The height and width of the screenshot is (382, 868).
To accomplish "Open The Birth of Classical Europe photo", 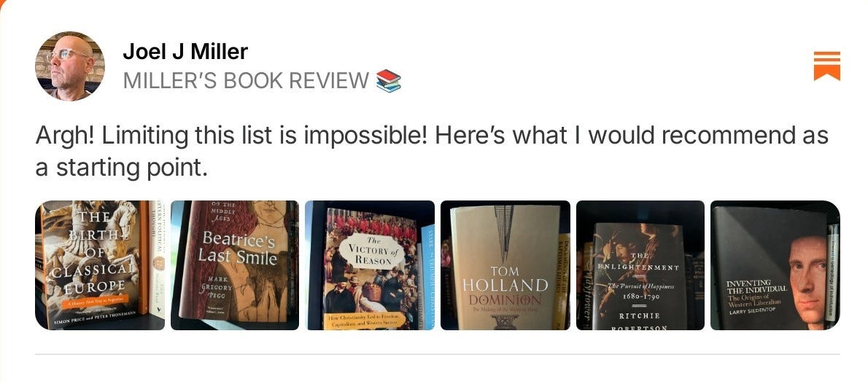I will click(x=100, y=265).
